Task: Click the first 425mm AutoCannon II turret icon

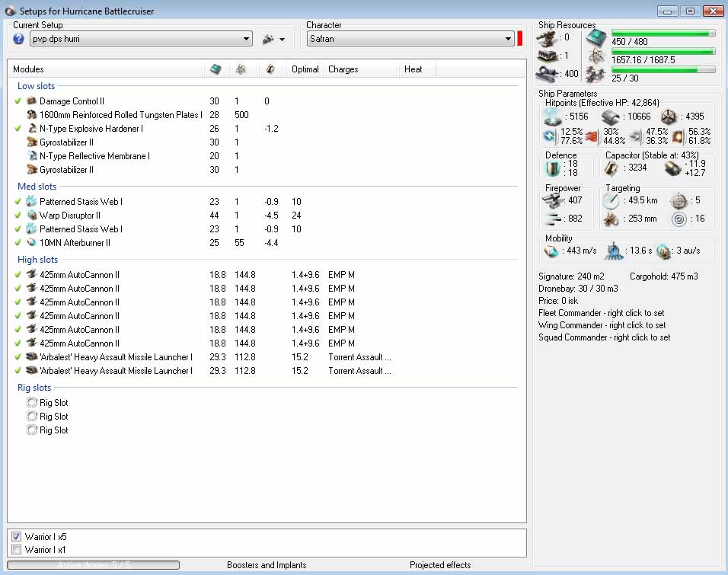Action: [x=31, y=275]
